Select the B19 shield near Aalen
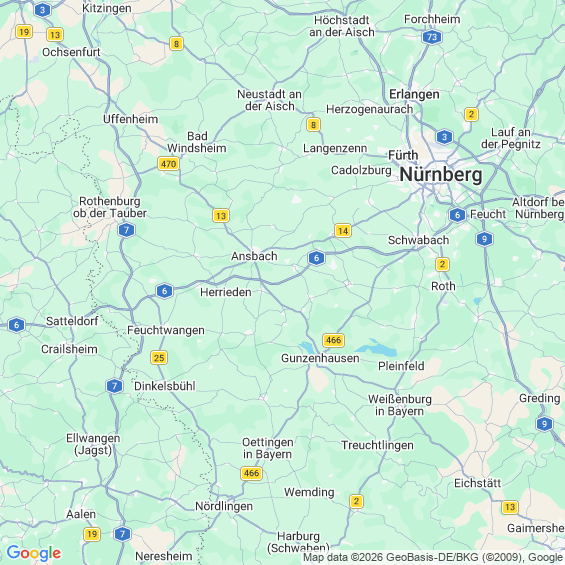 click(x=92, y=534)
